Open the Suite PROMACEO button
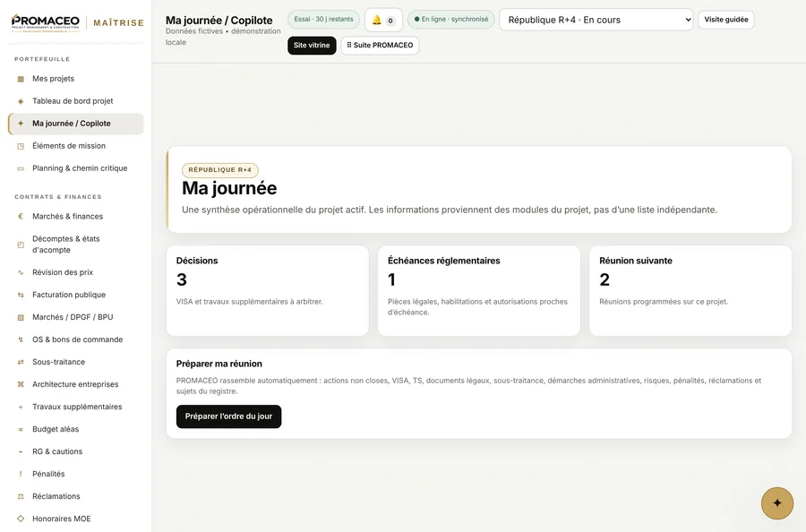Screen dimensions: 806x532 coord(380,46)
